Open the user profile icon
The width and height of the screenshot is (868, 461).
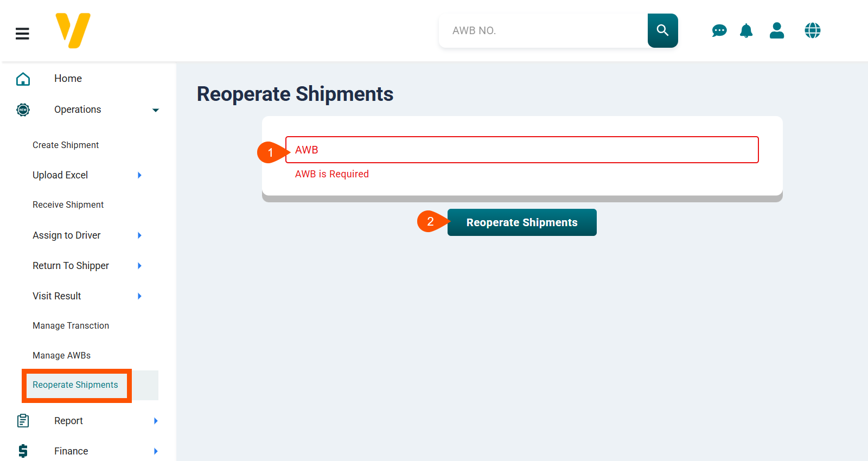pyautogui.click(x=777, y=30)
